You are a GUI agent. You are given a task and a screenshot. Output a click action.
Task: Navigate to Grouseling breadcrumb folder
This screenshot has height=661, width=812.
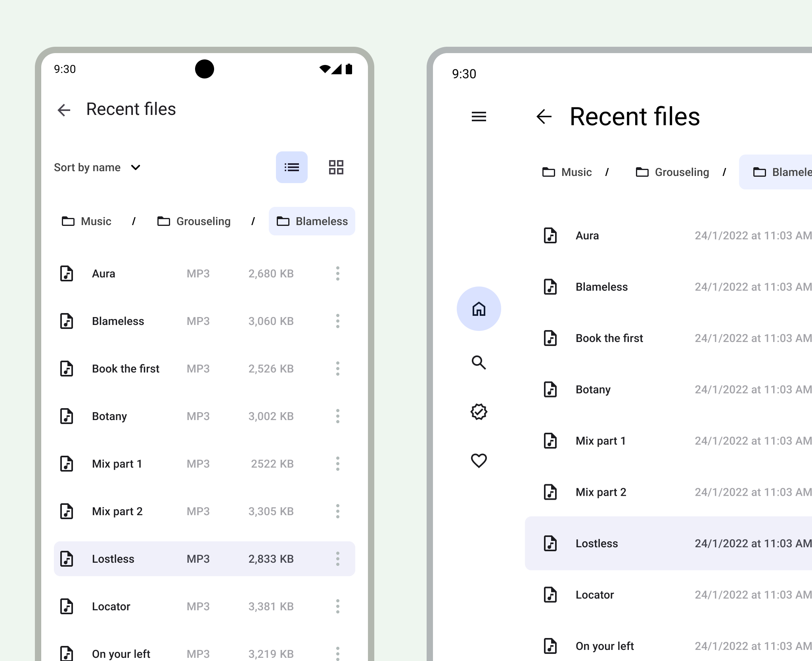pos(192,221)
